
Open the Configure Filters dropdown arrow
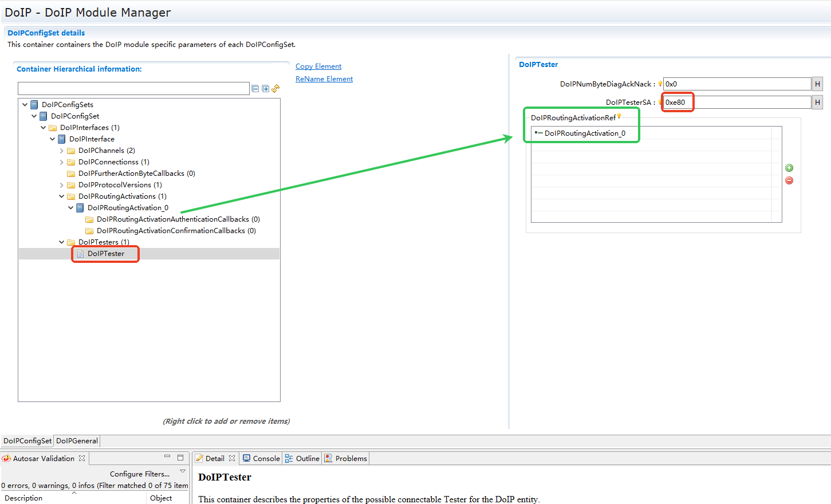click(183, 471)
